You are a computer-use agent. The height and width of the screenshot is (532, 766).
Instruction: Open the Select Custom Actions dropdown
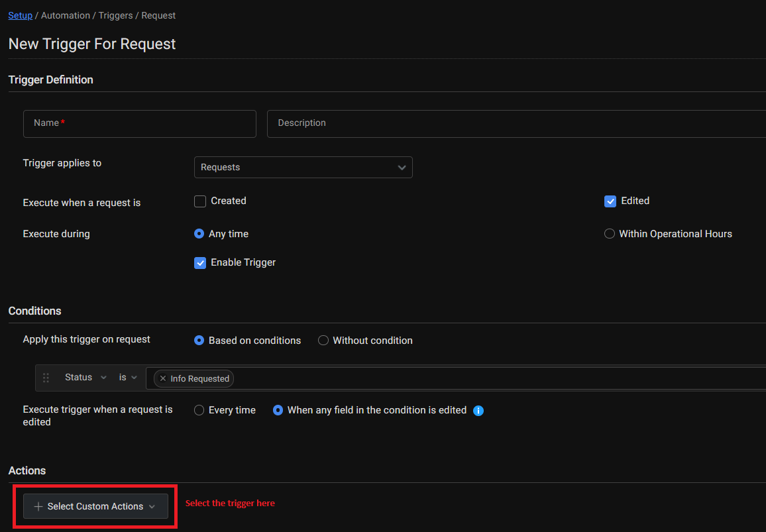(x=95, y=507)
